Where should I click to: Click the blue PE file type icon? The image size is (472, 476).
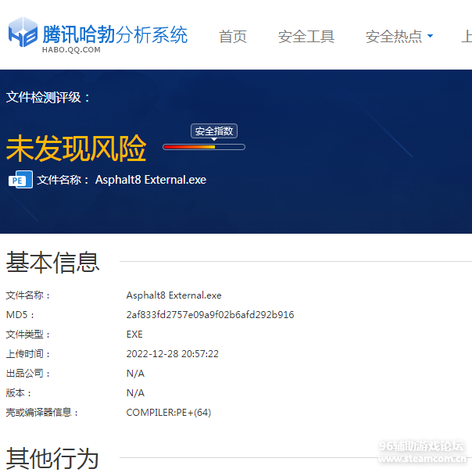tap(20, 180)
